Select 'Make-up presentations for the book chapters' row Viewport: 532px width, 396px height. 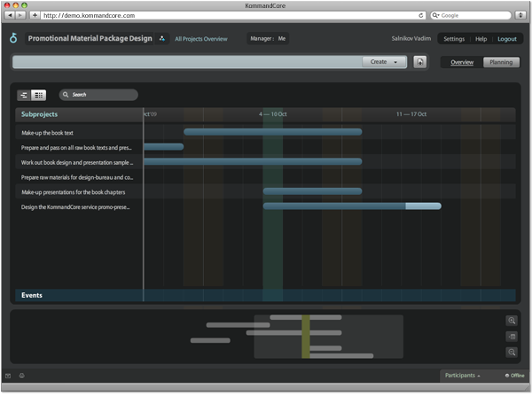coord(74,192)
